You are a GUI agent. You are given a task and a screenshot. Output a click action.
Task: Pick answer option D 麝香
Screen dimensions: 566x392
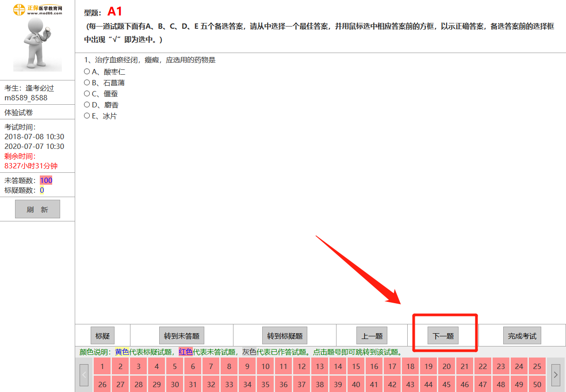point(87,105)
